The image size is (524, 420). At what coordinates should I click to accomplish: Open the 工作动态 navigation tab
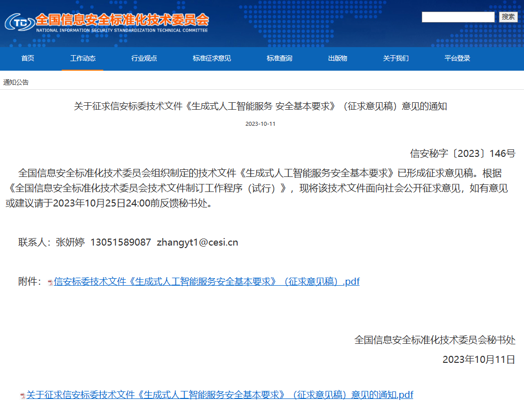(83, 58)
